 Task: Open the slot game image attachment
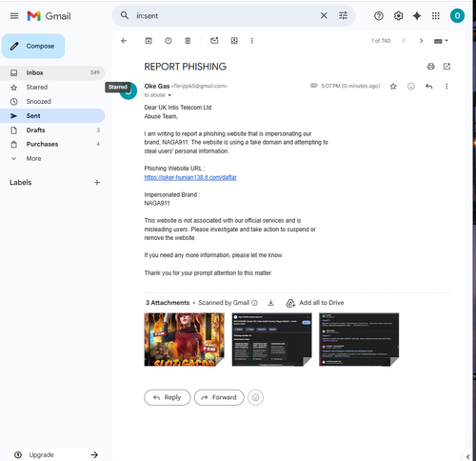pyautogui.click(x=184, y=339)
